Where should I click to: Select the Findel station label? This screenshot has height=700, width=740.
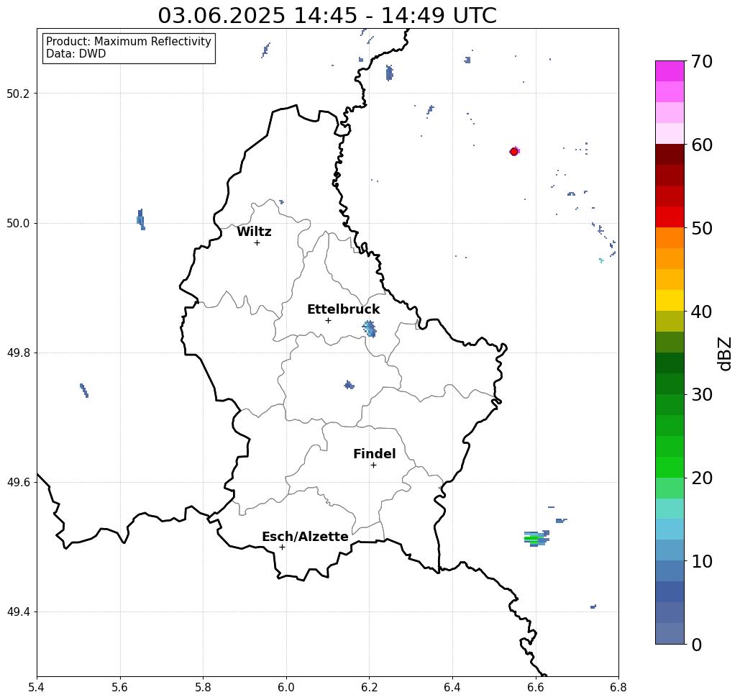coord(374,454)
